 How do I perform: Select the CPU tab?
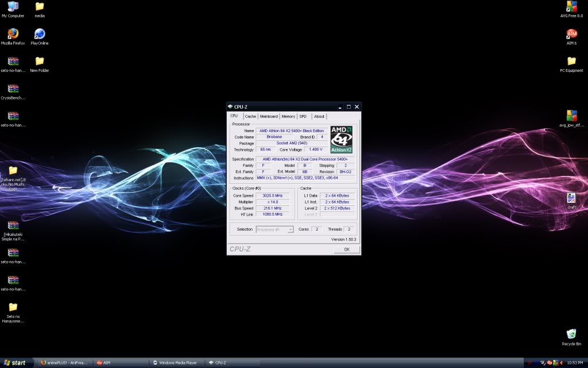(x=234, y=116)
